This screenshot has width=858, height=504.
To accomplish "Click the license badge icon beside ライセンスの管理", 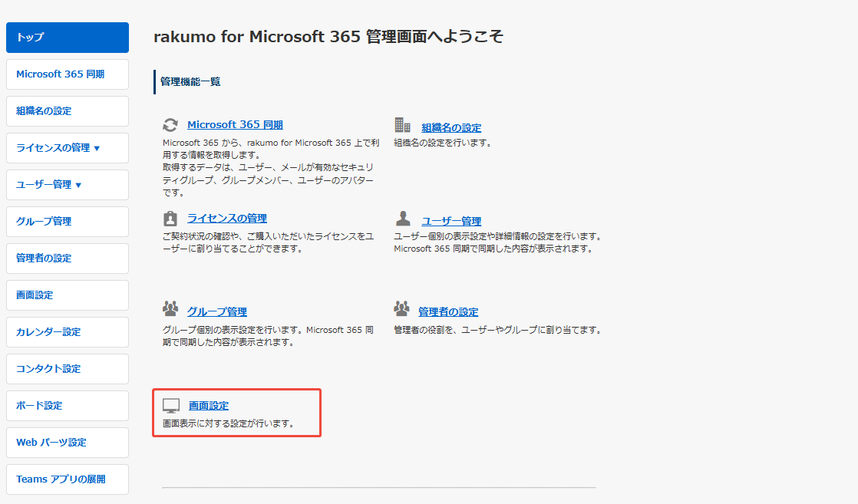I will pos(170,219).
